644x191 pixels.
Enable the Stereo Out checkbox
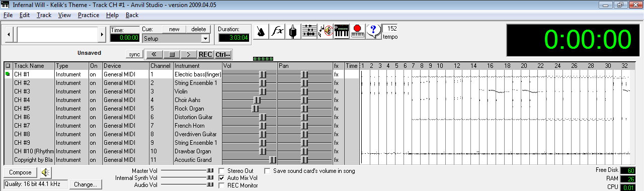click(x=222, y=171)
